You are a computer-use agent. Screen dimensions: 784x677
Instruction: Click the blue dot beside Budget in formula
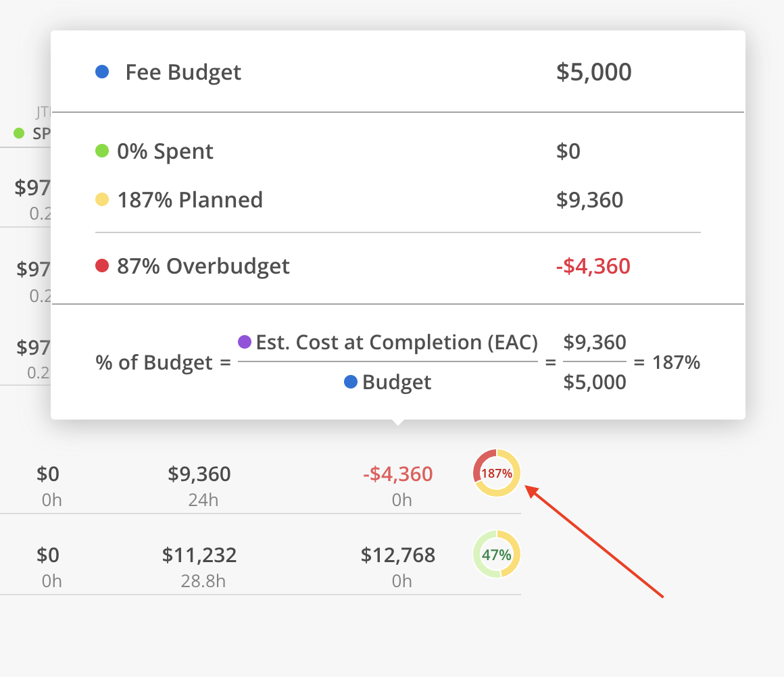(351, 382)
